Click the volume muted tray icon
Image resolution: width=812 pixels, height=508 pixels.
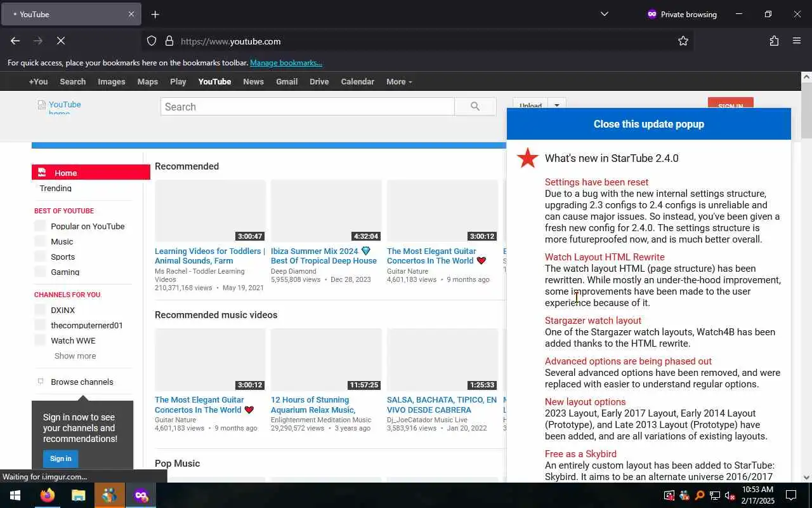(730, 495)
